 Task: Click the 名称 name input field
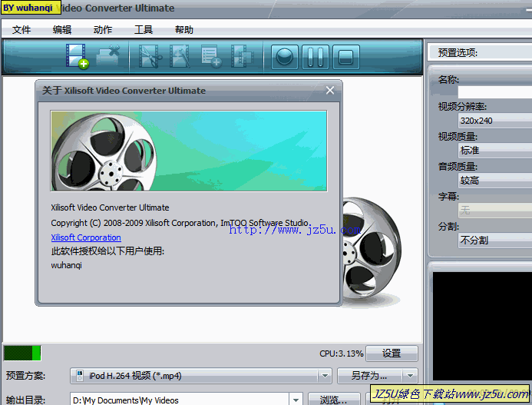[495, 91]
